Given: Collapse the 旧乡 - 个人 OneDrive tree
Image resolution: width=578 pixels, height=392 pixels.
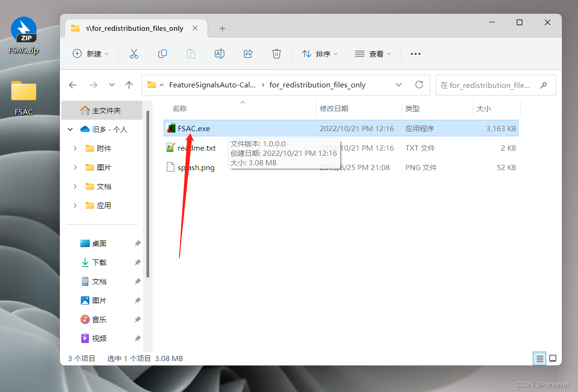Looking at the screenshot, I should [70, 129].
